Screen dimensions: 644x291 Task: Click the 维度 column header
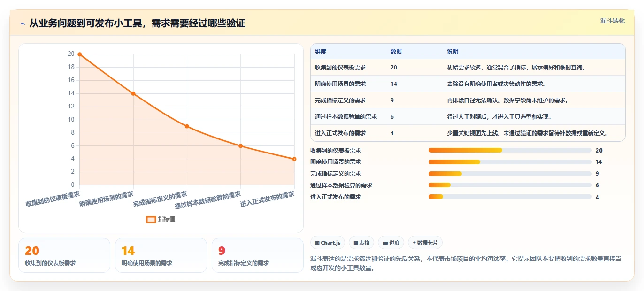[321, 52]
